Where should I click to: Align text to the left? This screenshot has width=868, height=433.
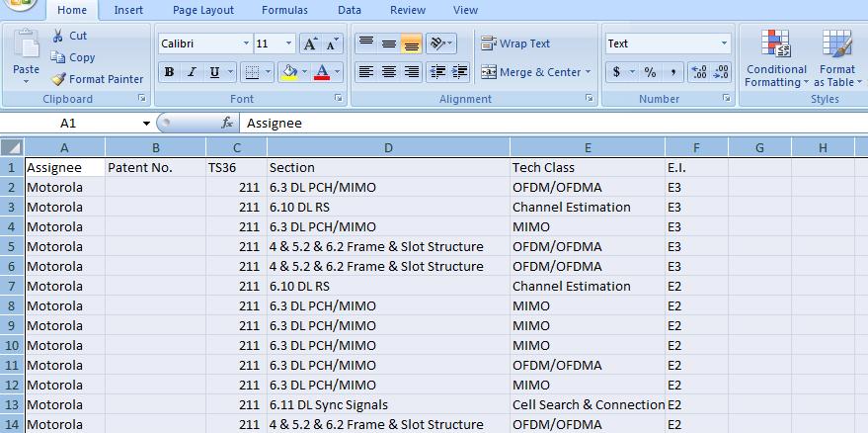366,72
